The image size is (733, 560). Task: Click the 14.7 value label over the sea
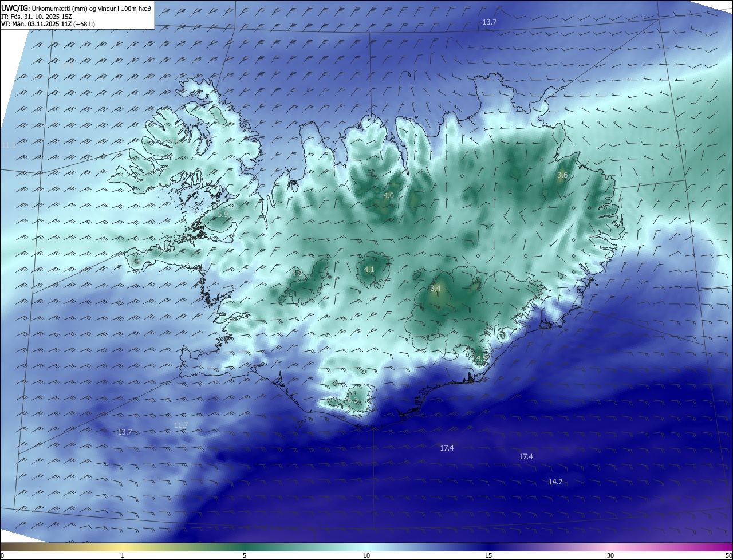(555, 482)
